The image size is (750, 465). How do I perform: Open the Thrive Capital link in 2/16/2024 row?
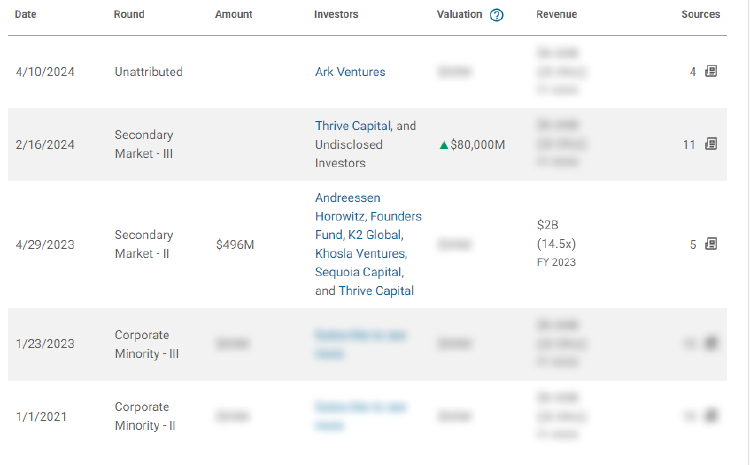pos(353,126)
